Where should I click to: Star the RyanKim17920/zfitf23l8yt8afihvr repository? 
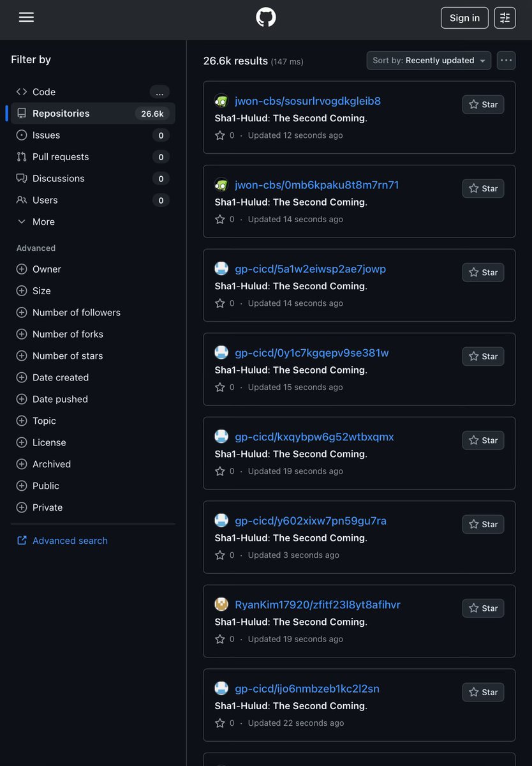[483, 608]
